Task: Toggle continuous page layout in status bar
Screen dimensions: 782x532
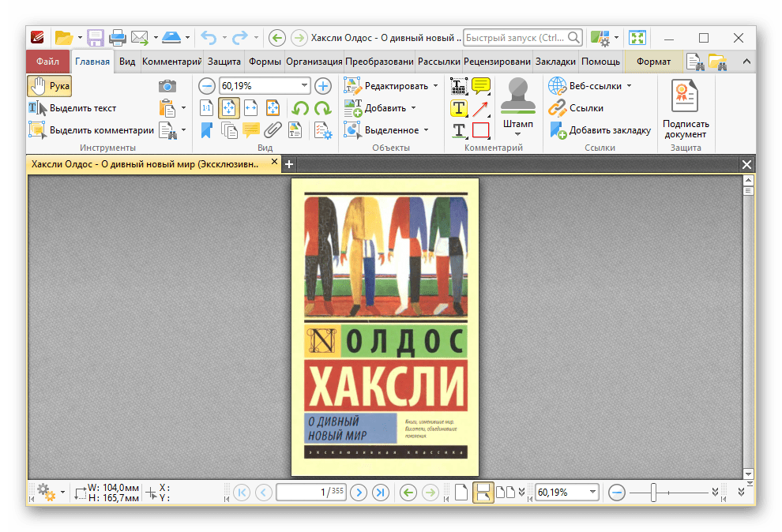Action: point(483,493)
